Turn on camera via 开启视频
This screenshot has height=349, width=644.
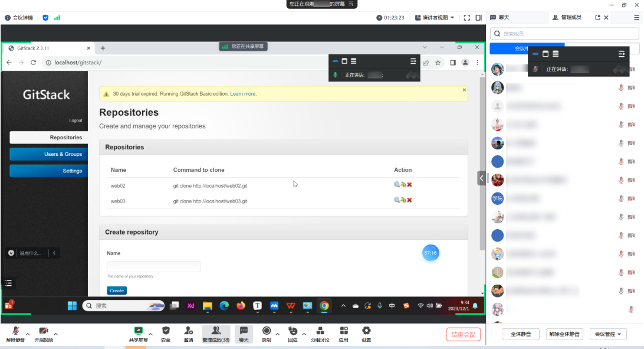click(x=44, y=334)
